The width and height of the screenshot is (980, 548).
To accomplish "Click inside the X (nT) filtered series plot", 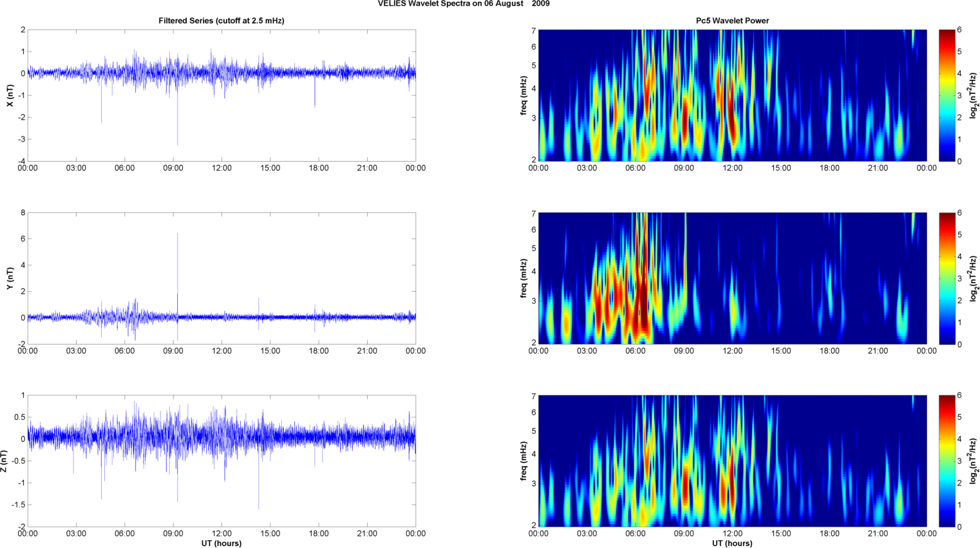I will [x=221, y=95].
